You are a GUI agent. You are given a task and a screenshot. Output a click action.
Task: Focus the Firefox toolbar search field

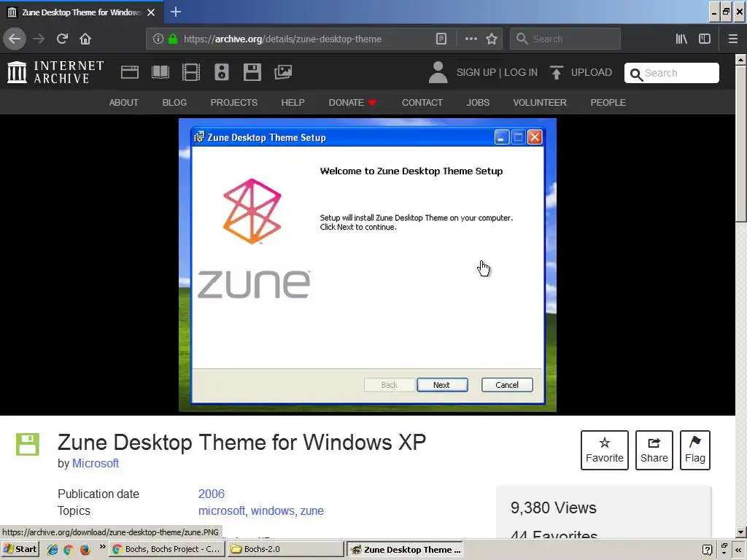(x=565, y=39)
